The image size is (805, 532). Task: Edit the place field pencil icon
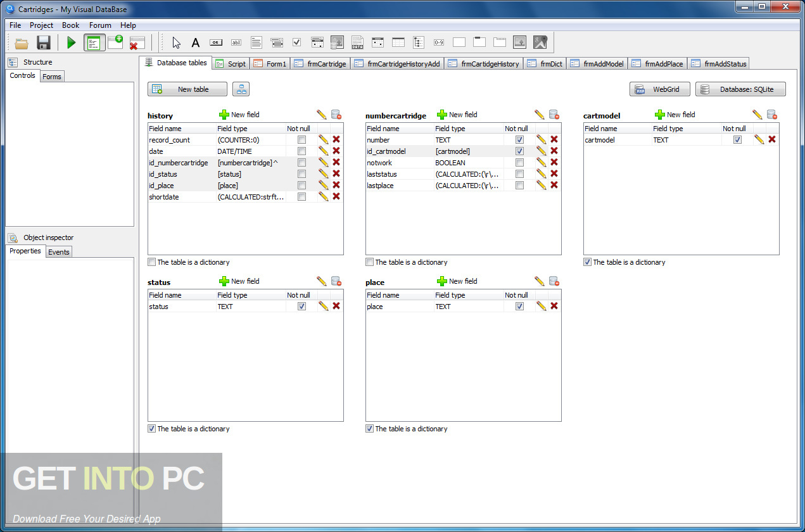point(542,306)
